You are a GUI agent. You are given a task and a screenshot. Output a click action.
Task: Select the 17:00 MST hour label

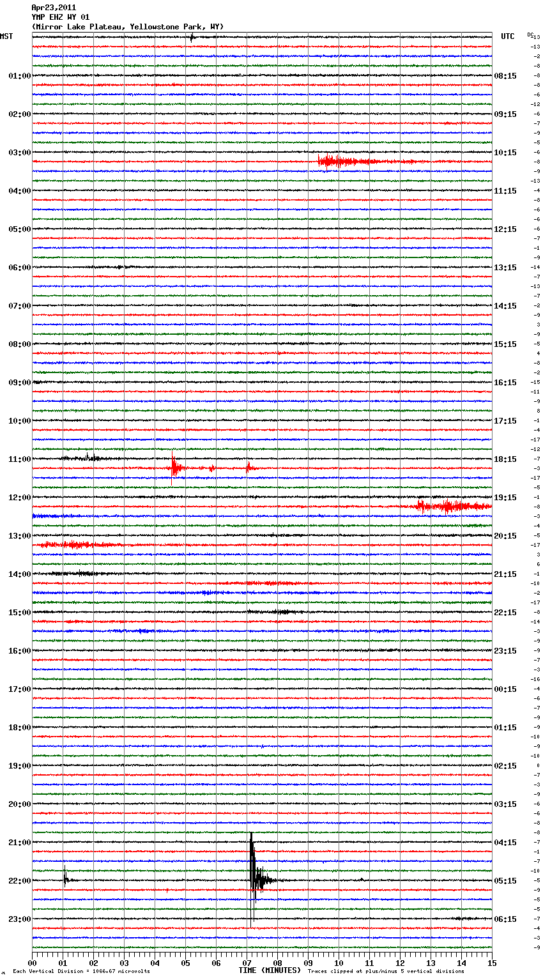click(19, 689)
